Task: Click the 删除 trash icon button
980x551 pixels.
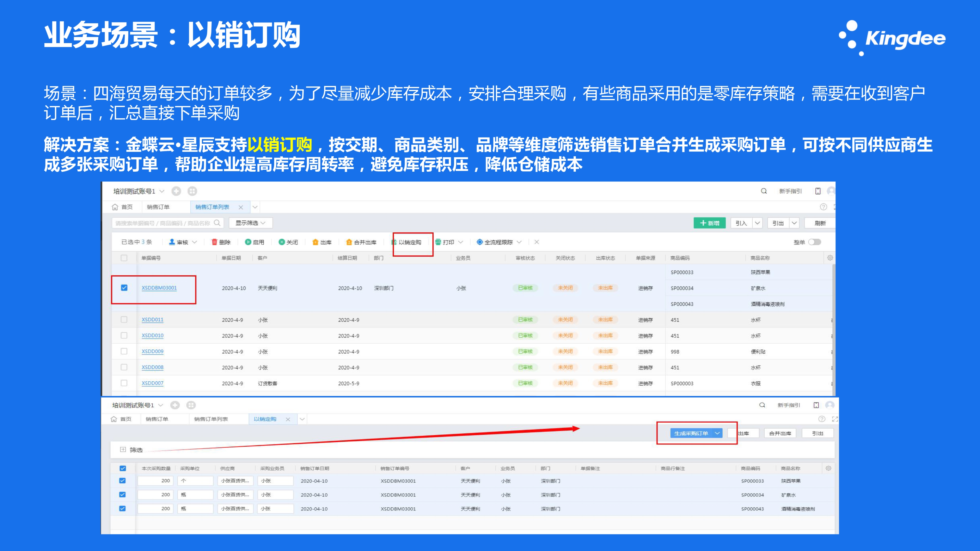Action: click(x=214, y=242)
